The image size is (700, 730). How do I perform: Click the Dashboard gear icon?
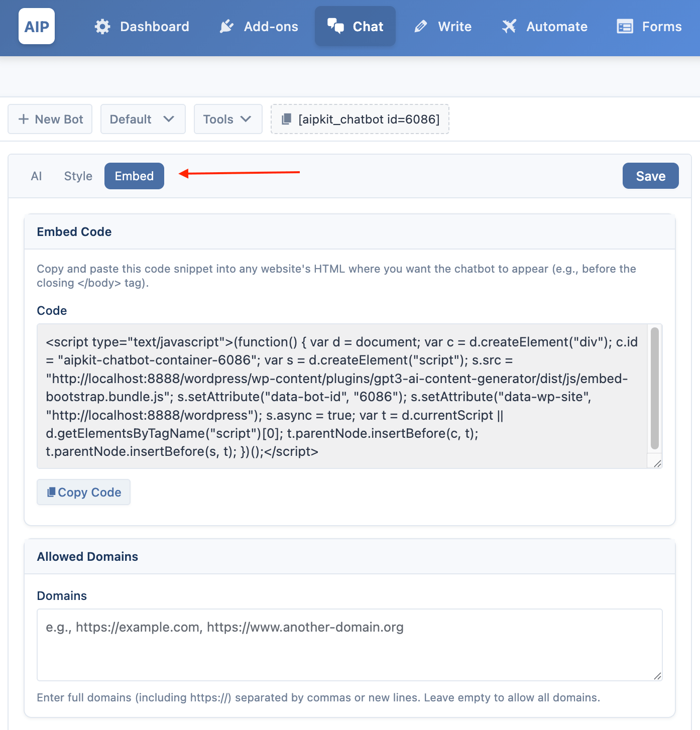click(x=102, y=27)
